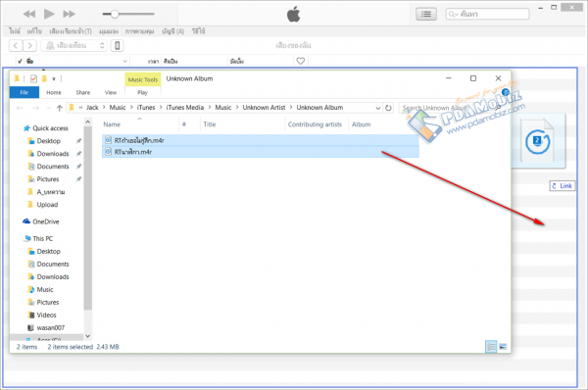Open OneDrive in the navigation pane

45,221
